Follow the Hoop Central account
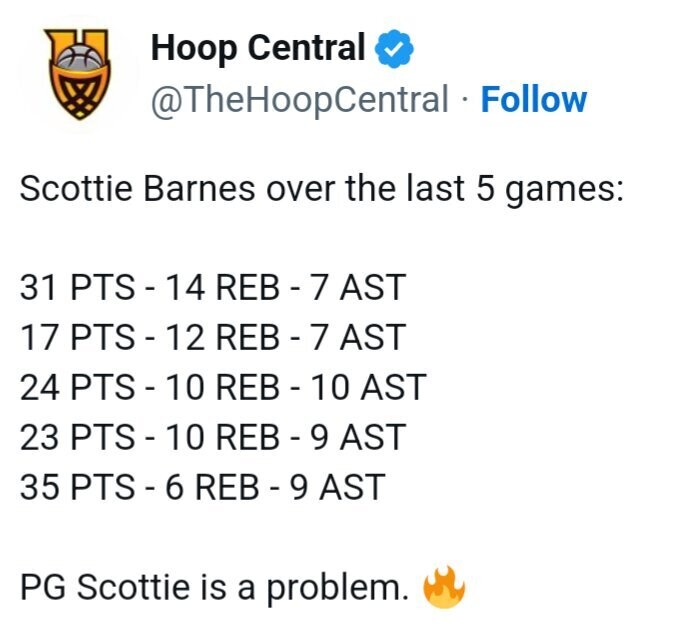Viewport: 686px width, 628px height. pyautogui.click(x=533, y=99)
